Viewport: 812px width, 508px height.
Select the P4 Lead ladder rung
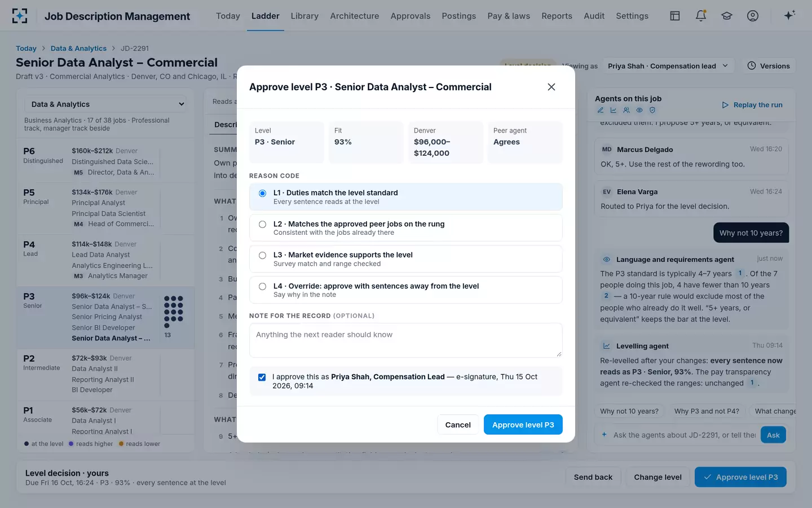tap(105, 260)
